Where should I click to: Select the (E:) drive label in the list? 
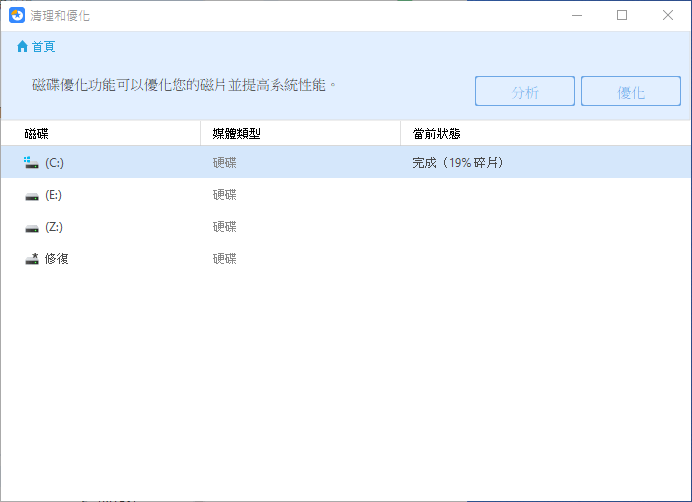[54, 195]
